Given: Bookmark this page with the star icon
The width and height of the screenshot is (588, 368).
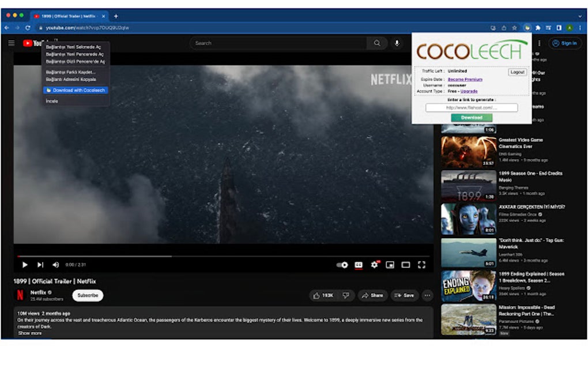Looking at the screenshot, I should (514, 28).
